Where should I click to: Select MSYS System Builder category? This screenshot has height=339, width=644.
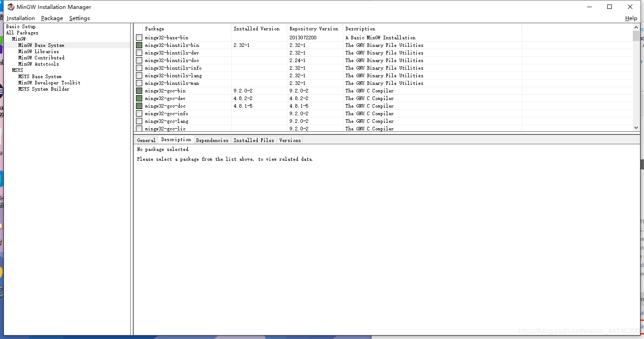(44, 89)
